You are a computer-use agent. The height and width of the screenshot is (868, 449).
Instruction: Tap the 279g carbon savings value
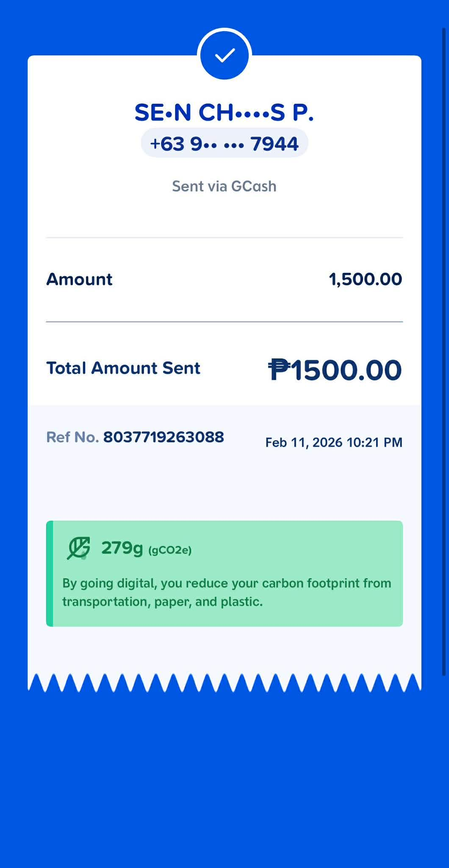click(x=122, y=548)
